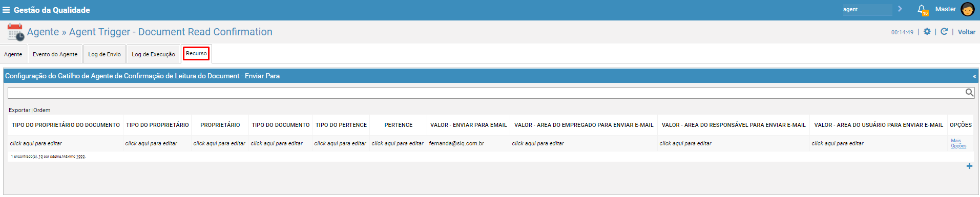Click the Ordem link
980x197 pixels.
point(42,110)
